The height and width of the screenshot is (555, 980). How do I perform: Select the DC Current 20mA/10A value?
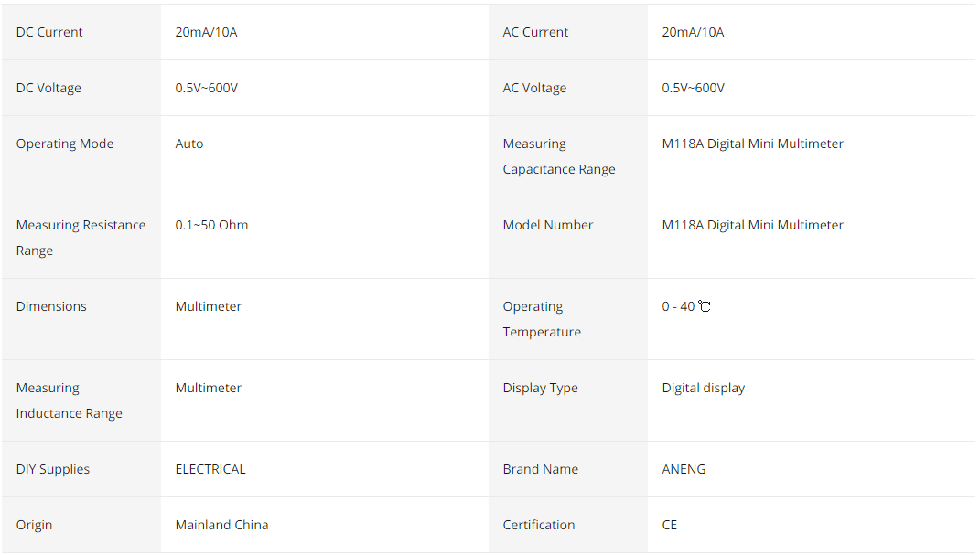[206, 32]
